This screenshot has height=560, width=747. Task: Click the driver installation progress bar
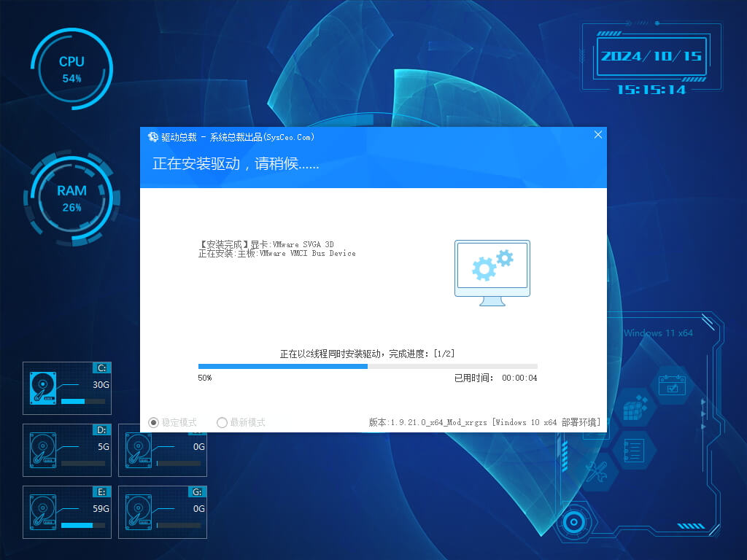[368, 366]
